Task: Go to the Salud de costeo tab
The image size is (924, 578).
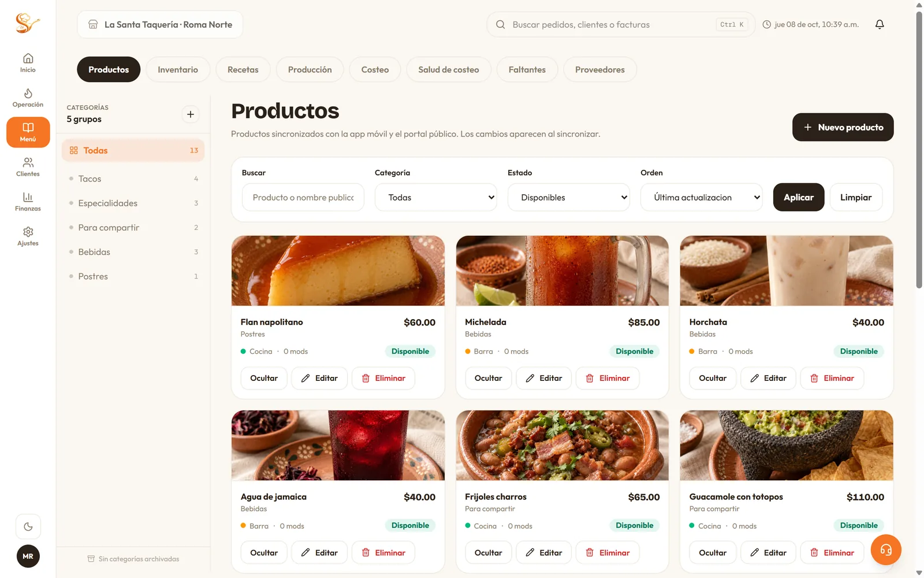Action: 449,69
